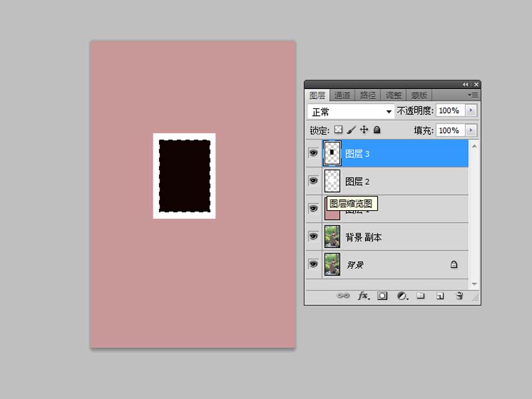Delete layer with trash icon

point(460,296)
